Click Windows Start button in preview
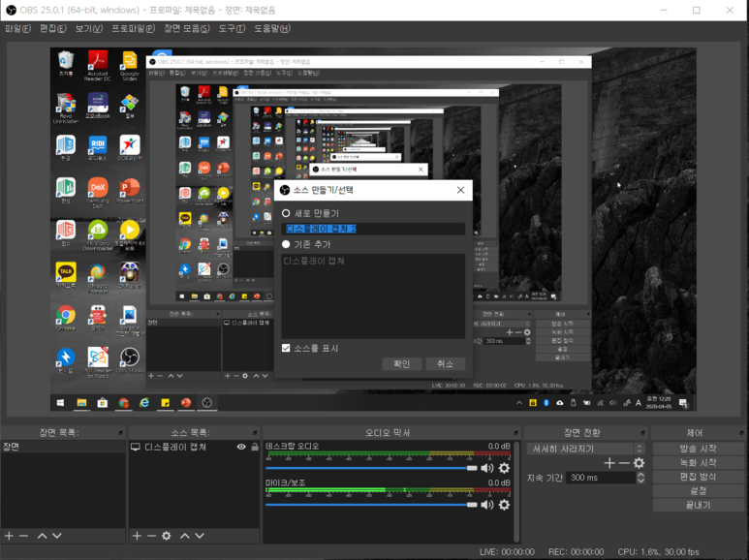Screen dimensions: 749x560 pos(61,403)
